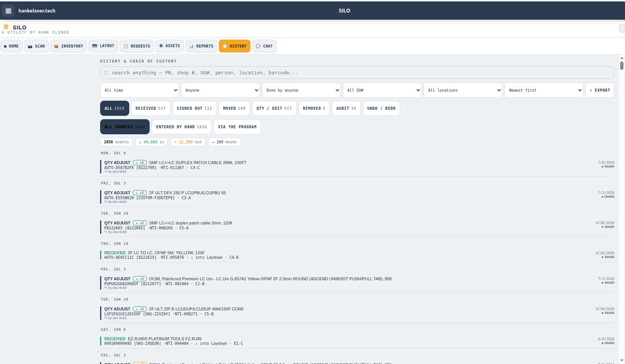Click the history search field
Screen dimensions: 625x364
coord(357,72)
